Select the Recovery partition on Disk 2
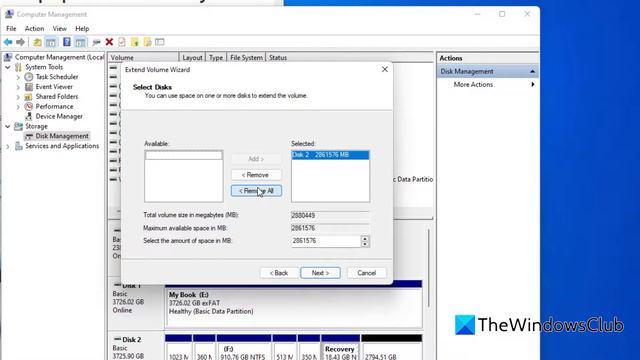The width and height of the screenshot is (640, 360). coord(340,348)
